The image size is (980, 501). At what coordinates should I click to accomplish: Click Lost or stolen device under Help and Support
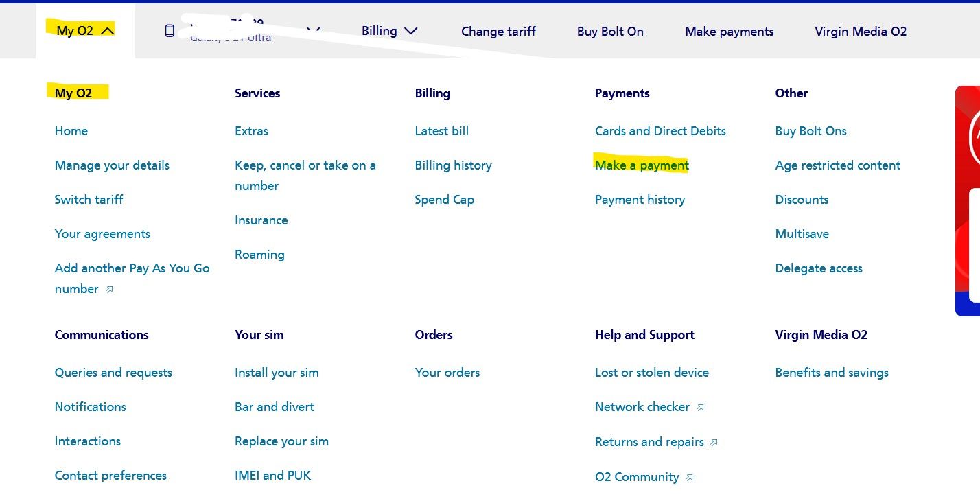coord(651,373)
